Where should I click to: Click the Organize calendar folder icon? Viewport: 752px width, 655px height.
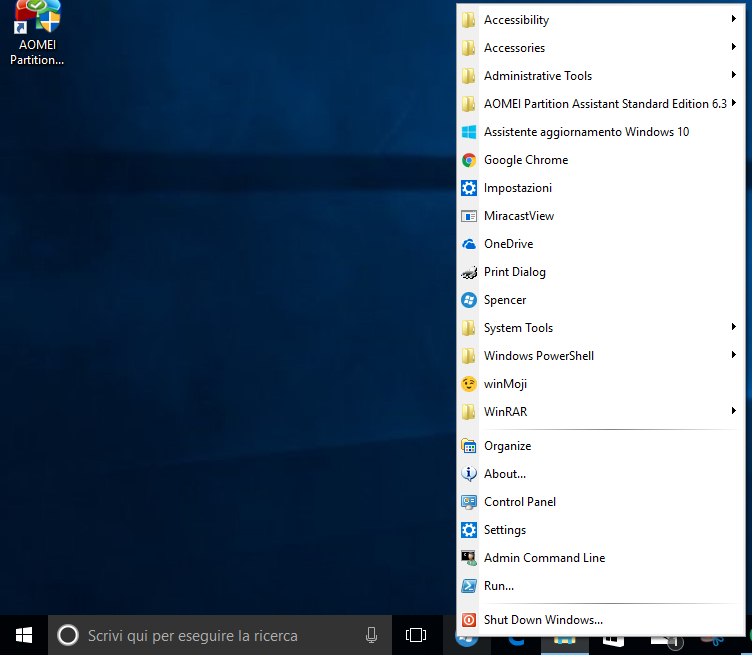click(469, 446)
